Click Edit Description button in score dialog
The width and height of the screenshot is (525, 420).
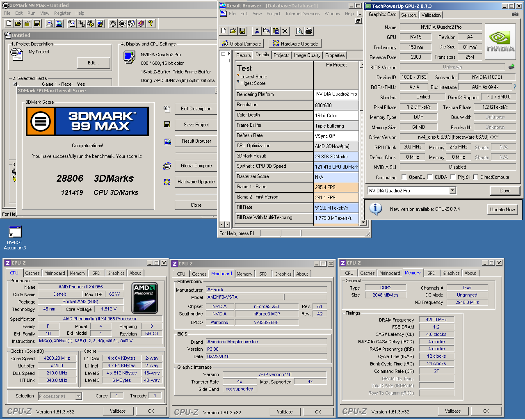(196, 109)
